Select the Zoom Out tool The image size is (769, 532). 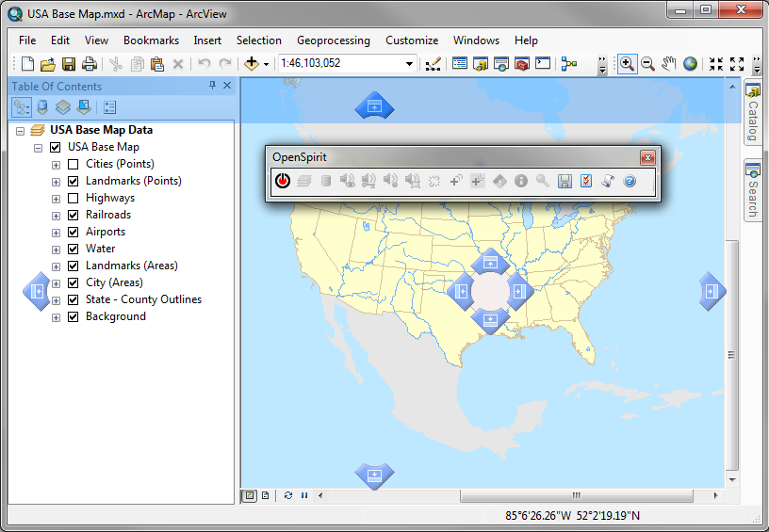point(647,64)
